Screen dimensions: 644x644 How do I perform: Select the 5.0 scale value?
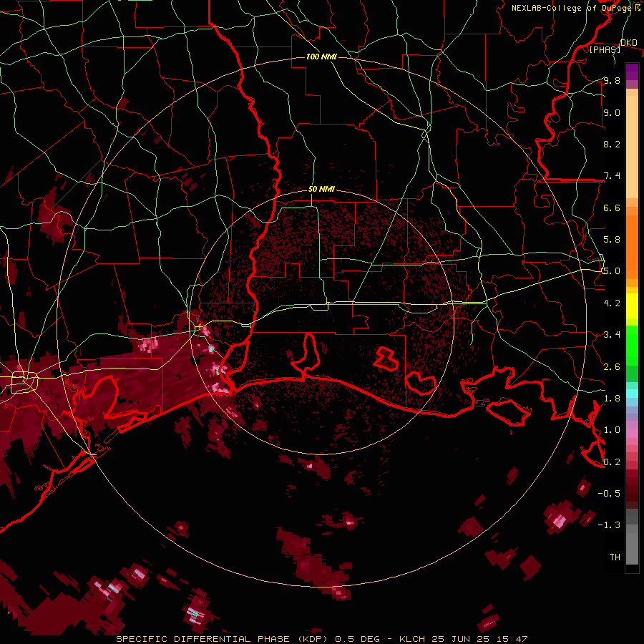[612, 271]
